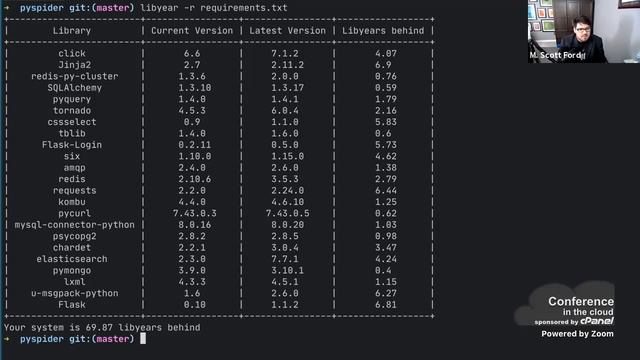Click the 'tblib' library name
The height and width of the screenshot is (360, 640).
[x=72, y=133]
